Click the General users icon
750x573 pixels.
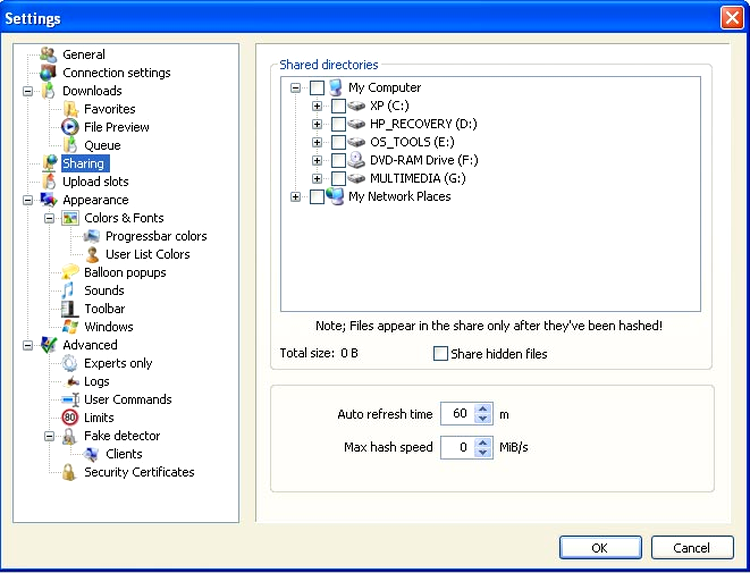point(48,55)
